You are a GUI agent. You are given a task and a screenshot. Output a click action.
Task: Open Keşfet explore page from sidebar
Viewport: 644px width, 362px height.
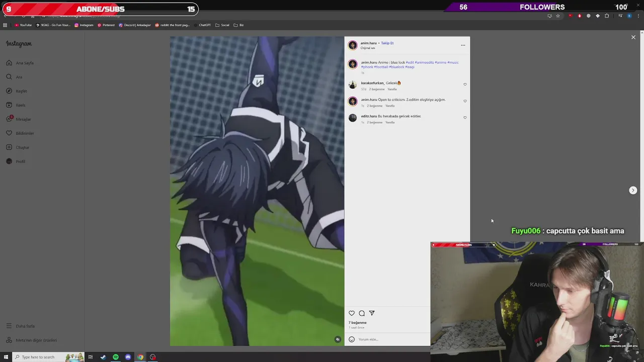17,91
